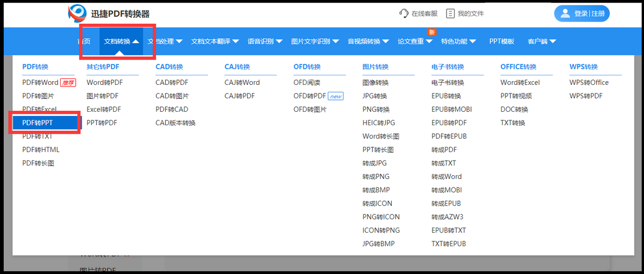Open 我的文件 document icon

pyautogui.click(x=451, y=13)
